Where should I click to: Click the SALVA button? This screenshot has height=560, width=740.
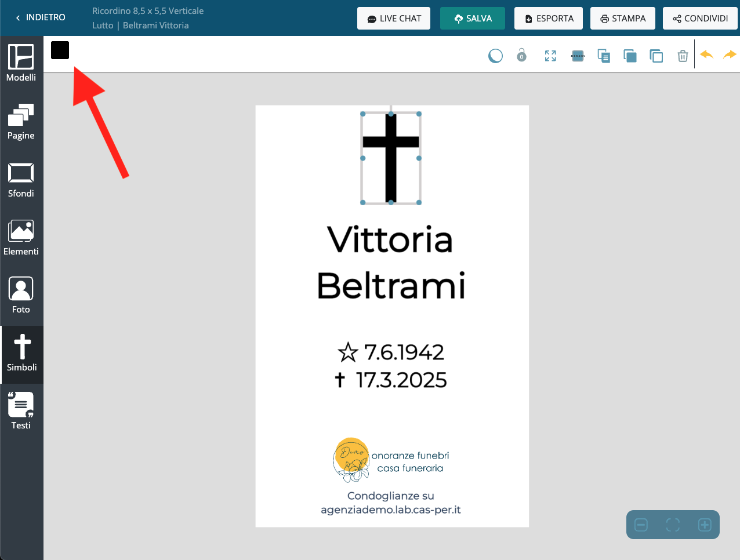(473, 19)
